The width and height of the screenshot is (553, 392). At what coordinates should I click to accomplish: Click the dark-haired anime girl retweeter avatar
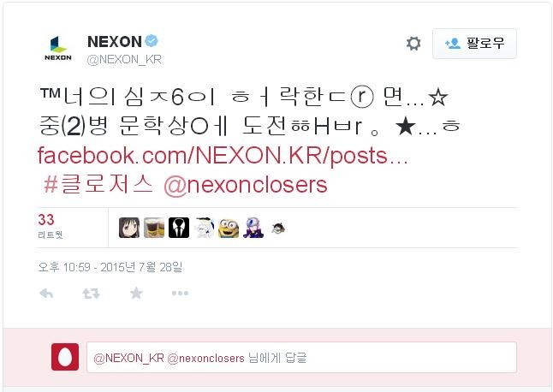click(x=129, y=228)
